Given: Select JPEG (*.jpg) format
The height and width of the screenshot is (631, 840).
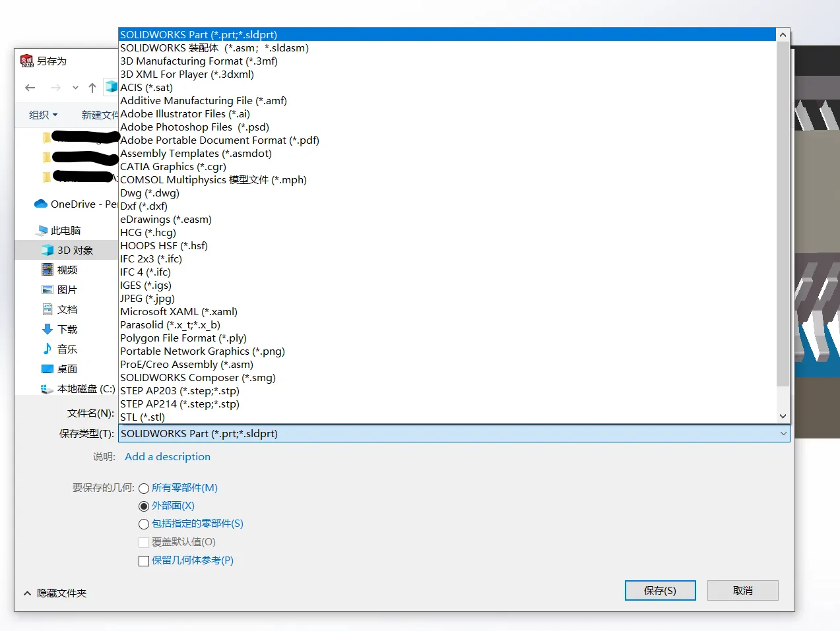Looking at the screenshot, I should (x=447, y=298).
